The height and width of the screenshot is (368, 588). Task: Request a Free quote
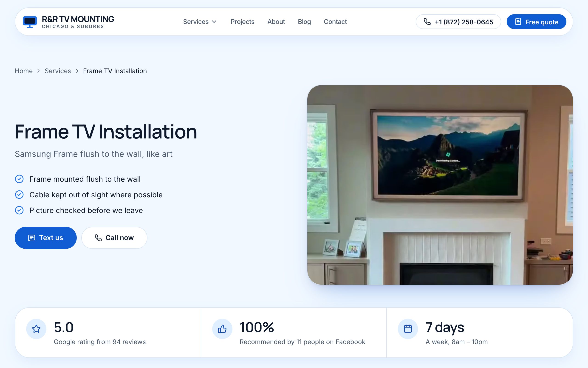tap(536, 22)
